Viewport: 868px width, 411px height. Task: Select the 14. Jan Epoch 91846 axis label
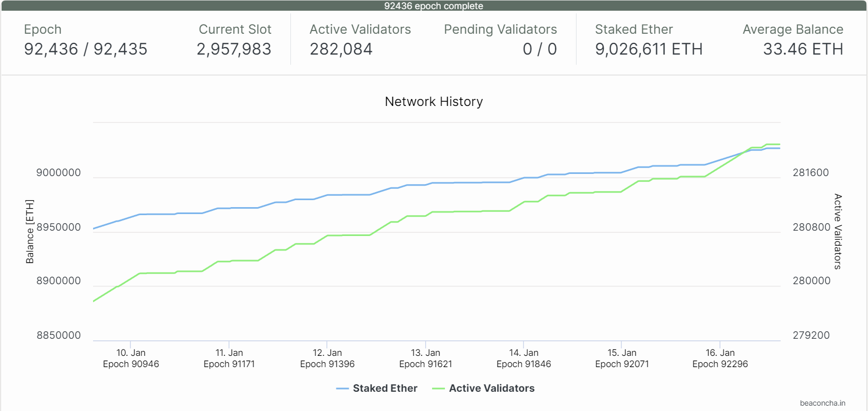coord(524,358)
